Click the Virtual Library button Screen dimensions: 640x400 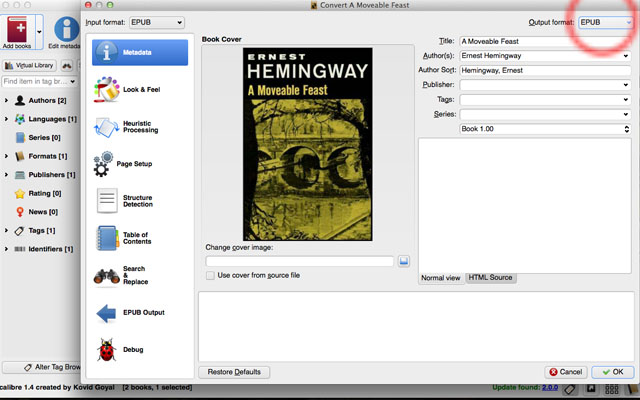click(x=29, y=65)
